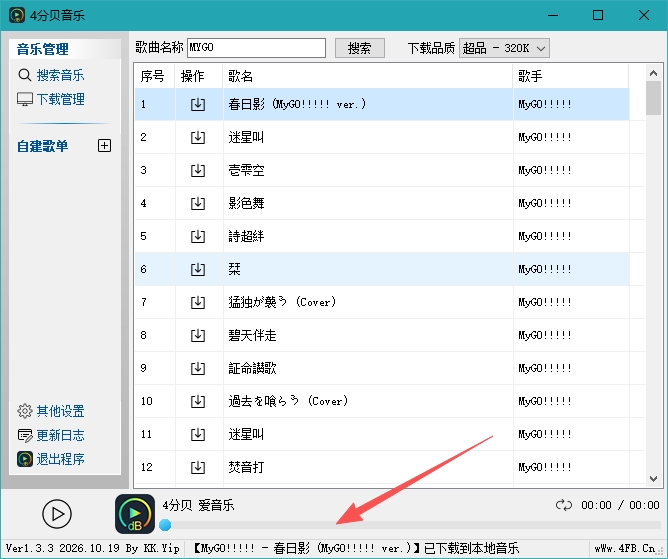
Task: Toggle the loop playback mode icon
Action: [x=564, y=505]
